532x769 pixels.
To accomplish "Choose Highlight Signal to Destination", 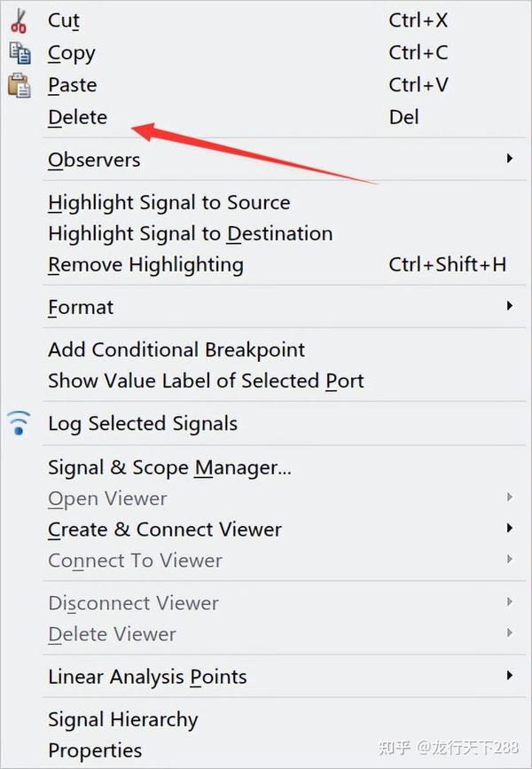I will (x=190, y=233).
